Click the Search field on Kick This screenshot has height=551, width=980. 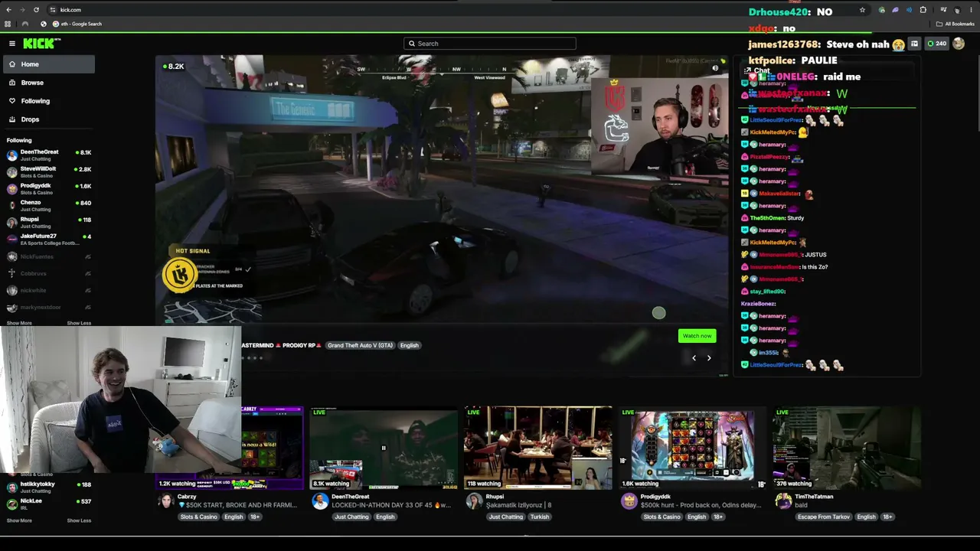pyautogui.click(x=490, y=44)
